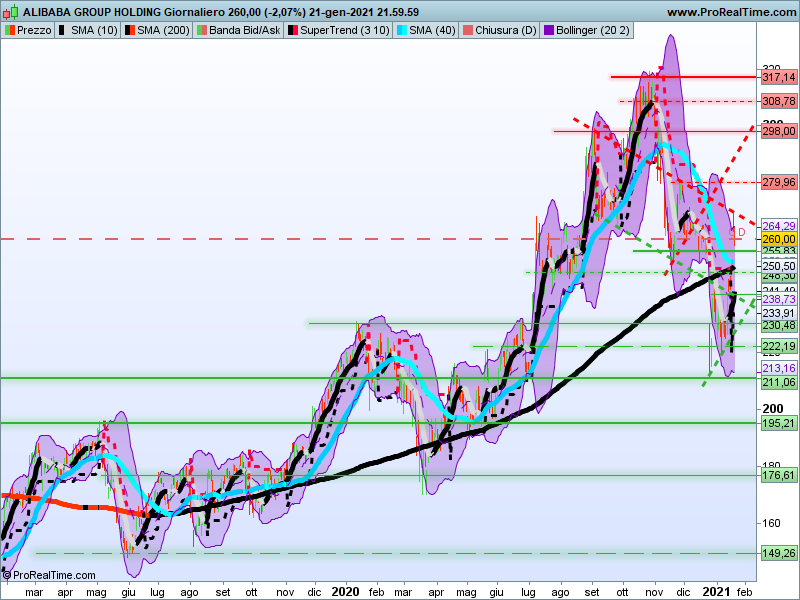
Task: Click the Chiusura (D) salmon color swatch
Action: coord(468,30)
